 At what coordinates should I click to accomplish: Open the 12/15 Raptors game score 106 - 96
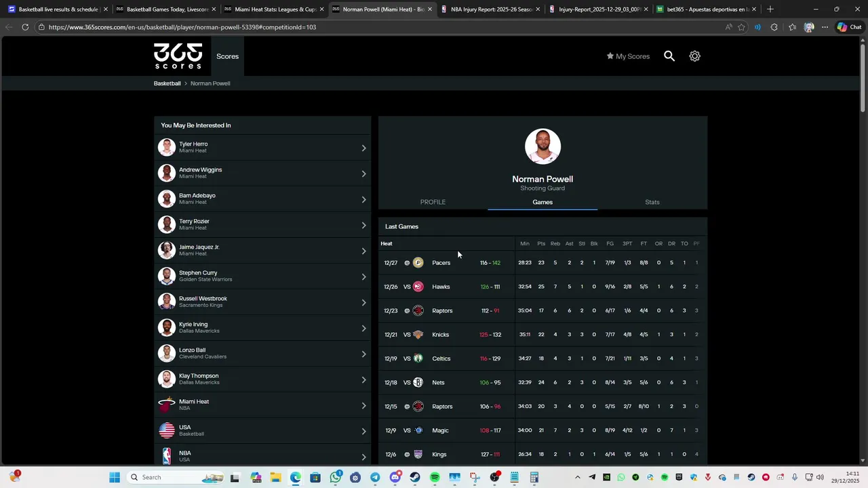tap(490, 407)
